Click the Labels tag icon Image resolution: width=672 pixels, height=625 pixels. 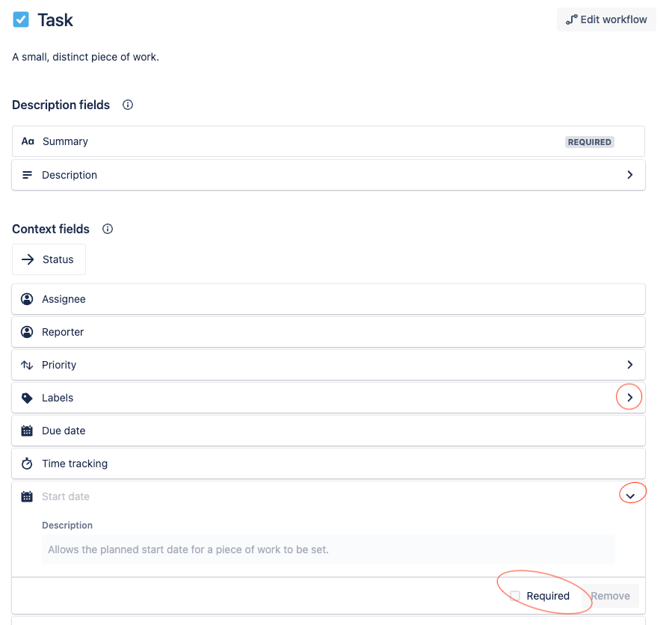28,397
